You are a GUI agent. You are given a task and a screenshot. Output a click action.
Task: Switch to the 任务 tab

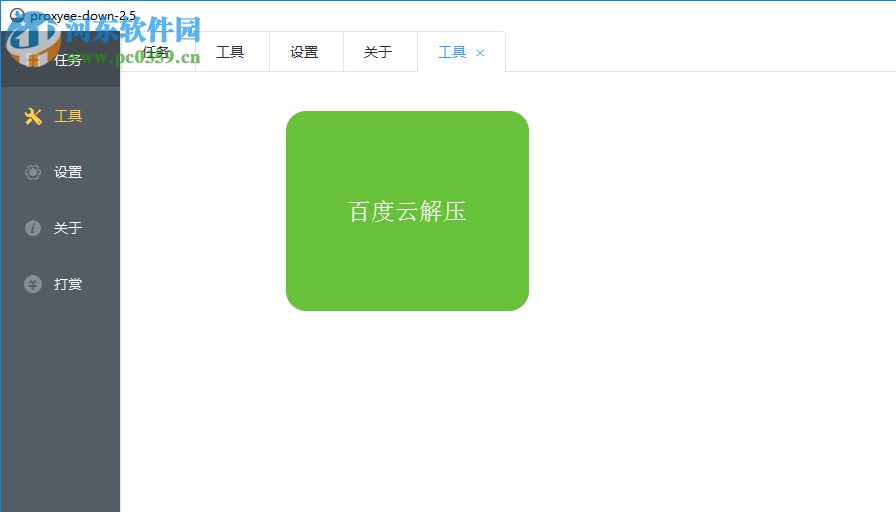pyautogui.click(x=158, y=52)
